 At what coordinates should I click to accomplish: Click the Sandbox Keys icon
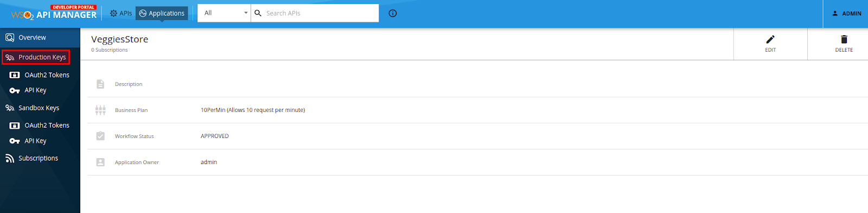(10, 108)
